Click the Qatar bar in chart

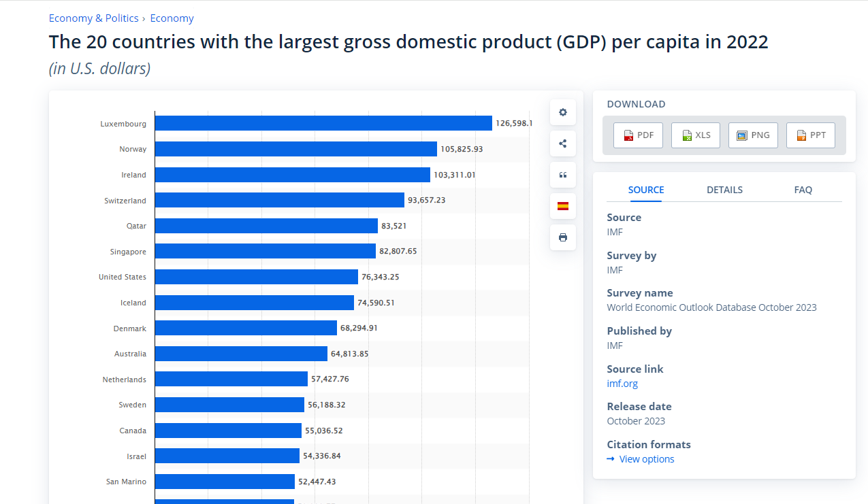pos(266,226)
